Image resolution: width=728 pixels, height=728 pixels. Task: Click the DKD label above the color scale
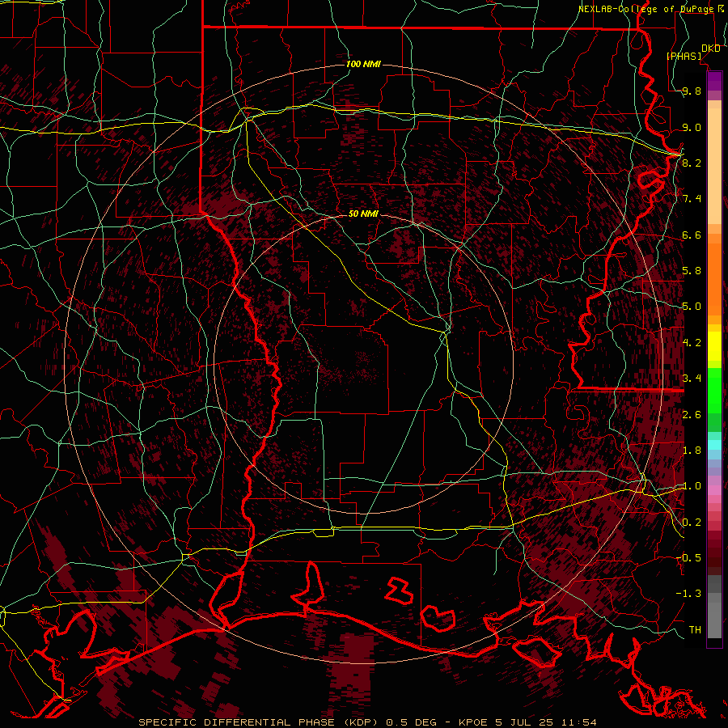tap(711, 48)
